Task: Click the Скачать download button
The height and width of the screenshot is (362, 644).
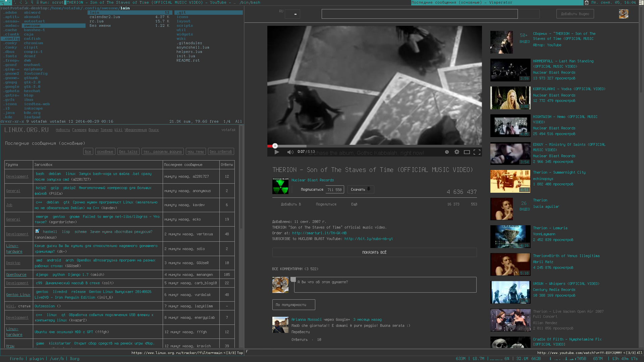Action: click(x=361, y=189)
